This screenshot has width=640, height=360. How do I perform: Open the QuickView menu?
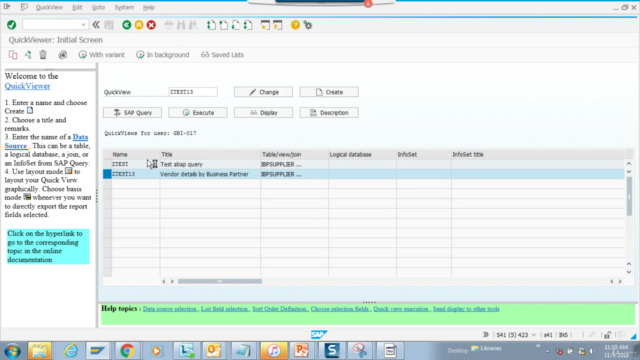[x=49, y=7]
